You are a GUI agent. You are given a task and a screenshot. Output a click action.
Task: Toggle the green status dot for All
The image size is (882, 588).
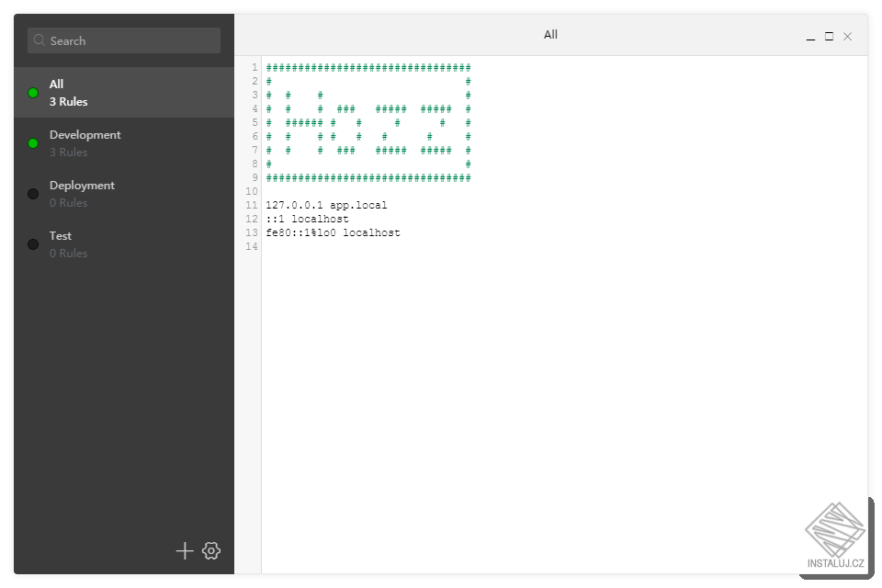tap(33, 93)
